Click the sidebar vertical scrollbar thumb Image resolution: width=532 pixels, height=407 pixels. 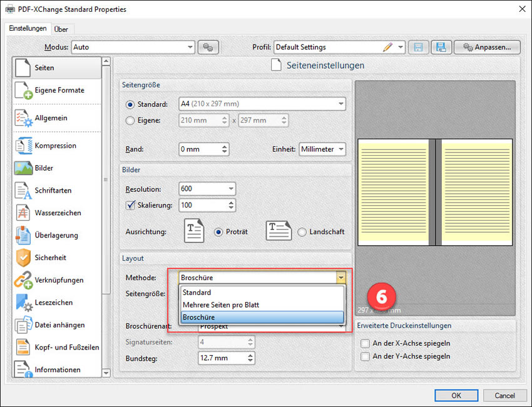coord(106,179)
